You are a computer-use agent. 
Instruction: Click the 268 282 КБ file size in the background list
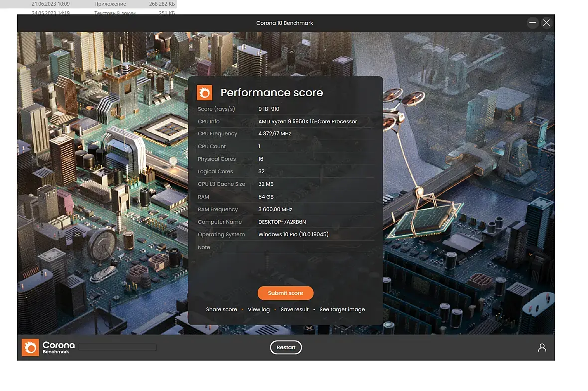162,4
